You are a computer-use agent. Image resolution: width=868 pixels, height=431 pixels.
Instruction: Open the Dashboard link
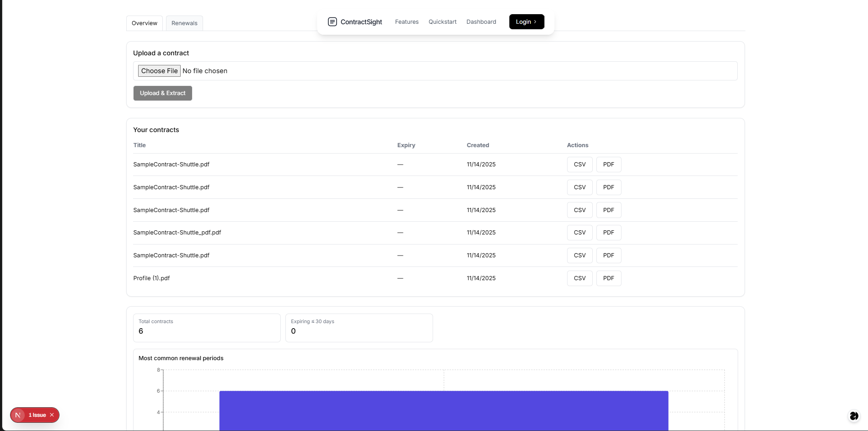(481, 21)
